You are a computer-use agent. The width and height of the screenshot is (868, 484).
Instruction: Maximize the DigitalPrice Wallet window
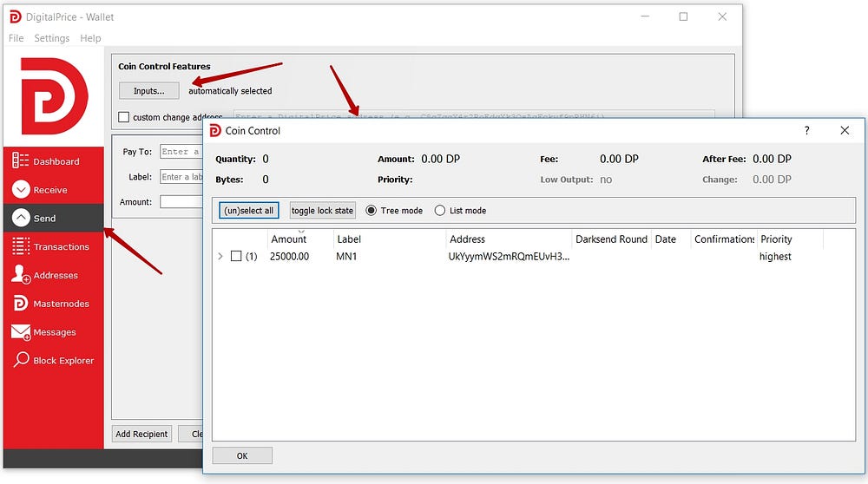tap(683, 16)
